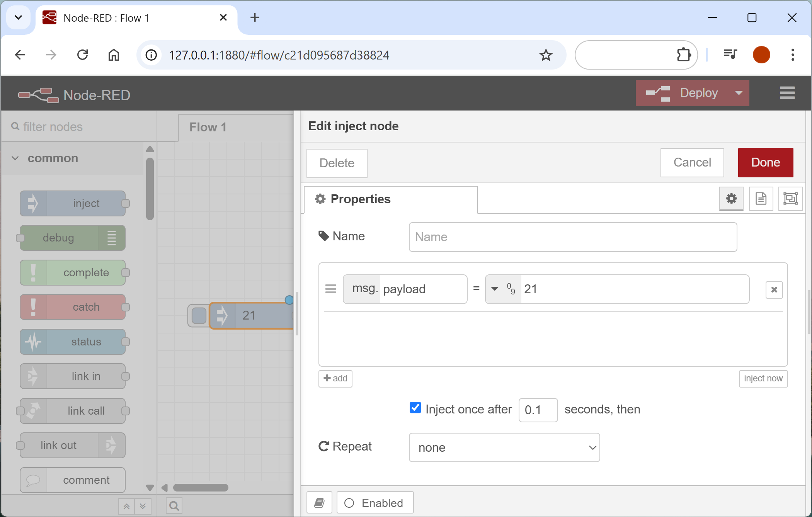Viewport: 812px width, 517px height.
Task: Open the Repeat interval dropdown
Action: pos(504,447)
